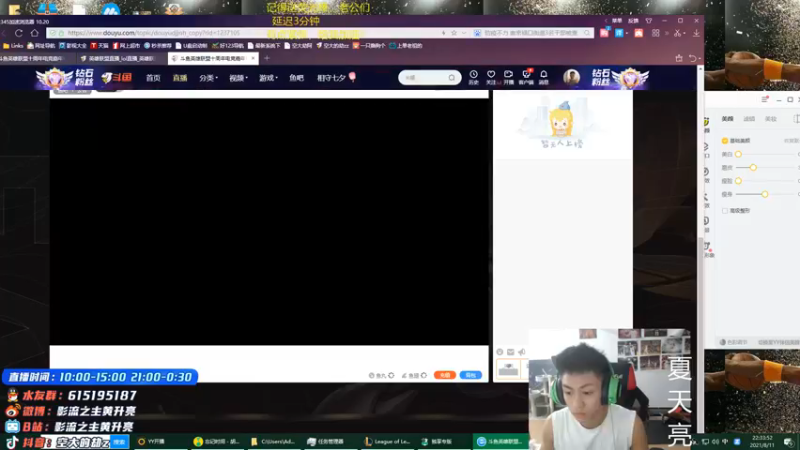Click the search magnifier in Douyu header
Screen dimensions: 800x450
tap(452, 78)
